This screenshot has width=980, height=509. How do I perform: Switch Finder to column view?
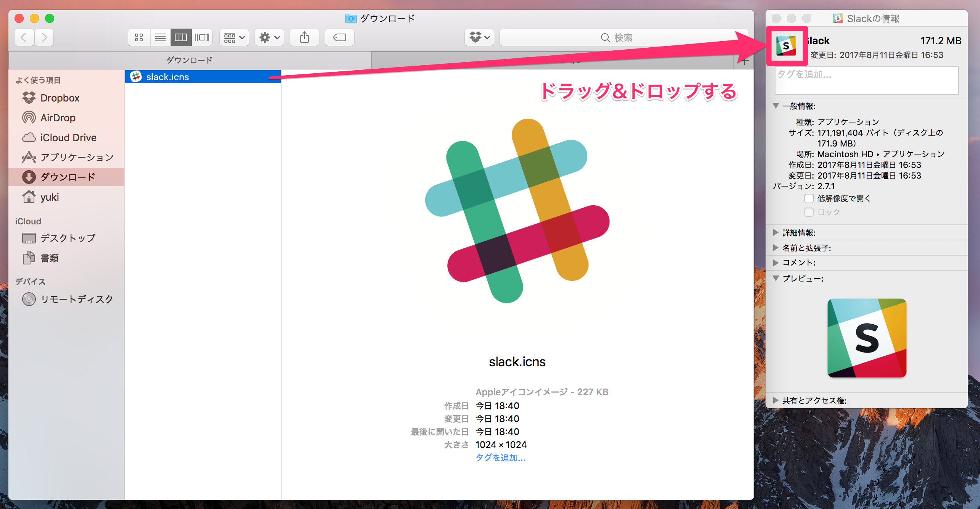click(x=181, y=37)
